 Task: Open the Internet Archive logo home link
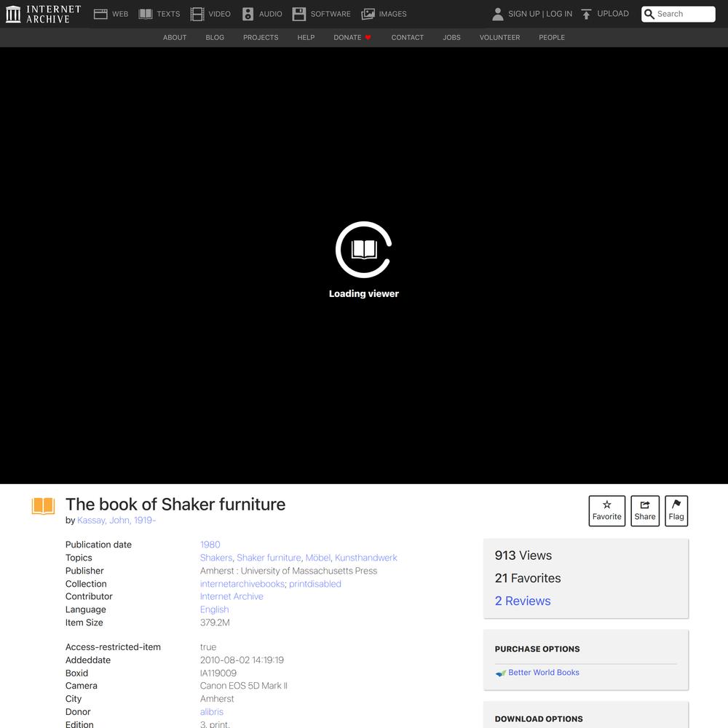tap(43, 14)
